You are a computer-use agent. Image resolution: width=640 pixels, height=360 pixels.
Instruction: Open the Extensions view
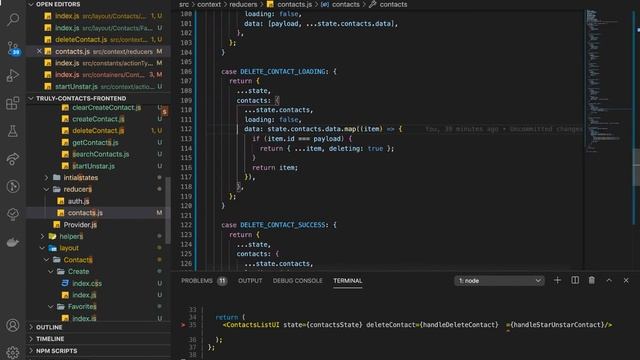13,103
